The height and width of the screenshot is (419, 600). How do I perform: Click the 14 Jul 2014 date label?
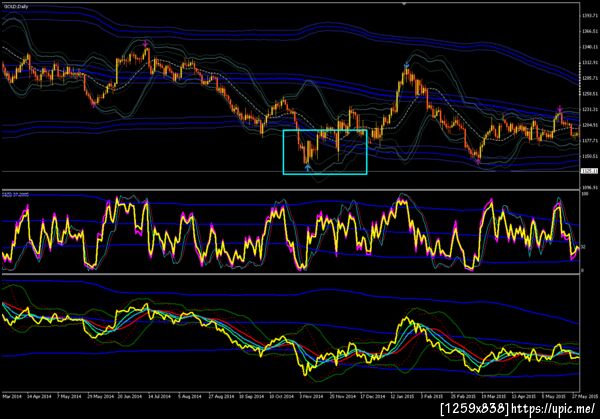(x=160, y=396)
